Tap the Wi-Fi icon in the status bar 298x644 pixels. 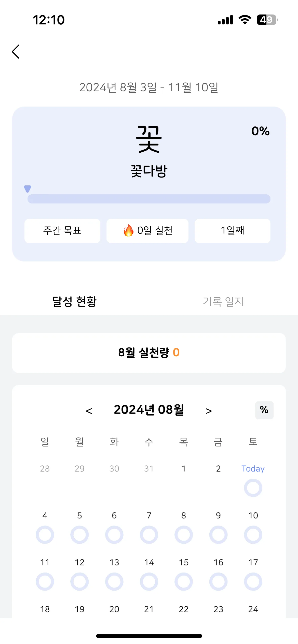point(245,20)
